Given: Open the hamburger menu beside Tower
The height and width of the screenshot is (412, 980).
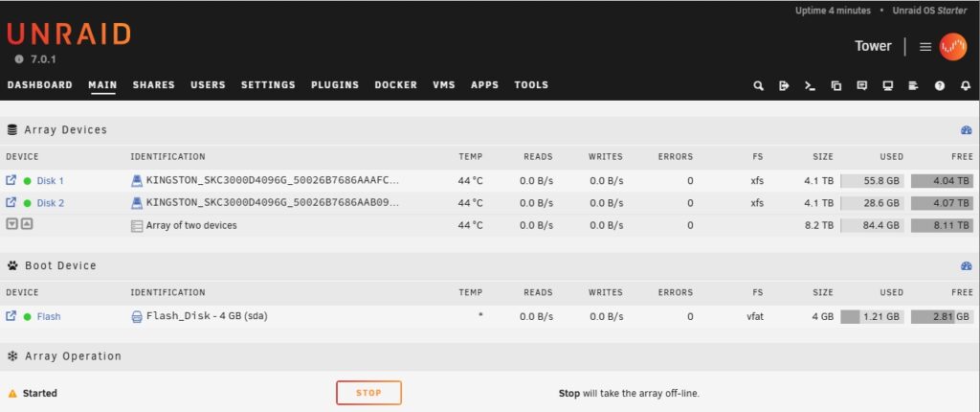Looking at the screenshot, I should pyautogui.click(x=925, y=46).
